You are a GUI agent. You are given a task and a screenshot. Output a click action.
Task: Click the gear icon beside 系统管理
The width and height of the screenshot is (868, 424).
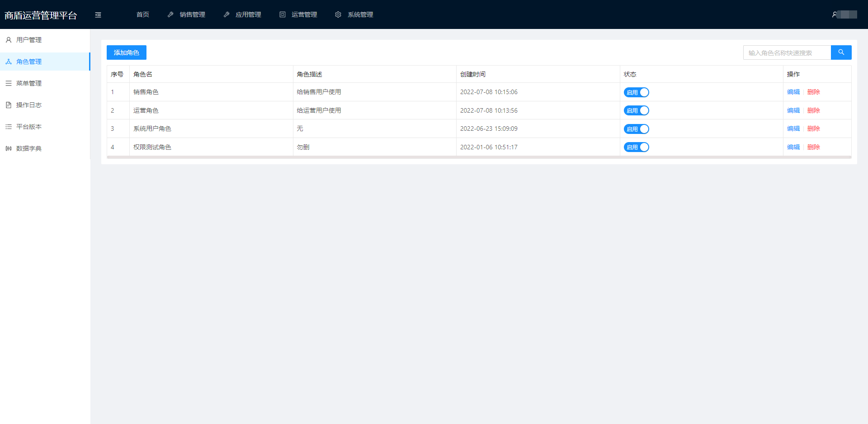(338, 14)
